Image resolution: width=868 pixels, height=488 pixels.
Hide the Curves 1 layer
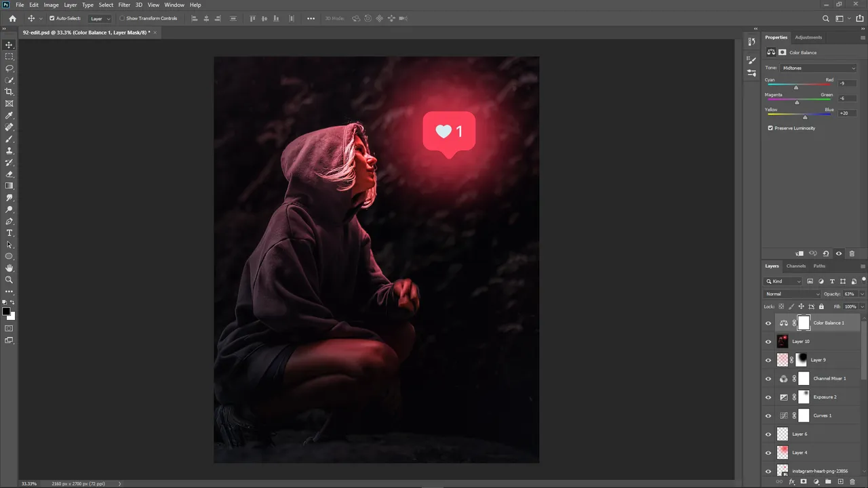[x=768, y=415]
